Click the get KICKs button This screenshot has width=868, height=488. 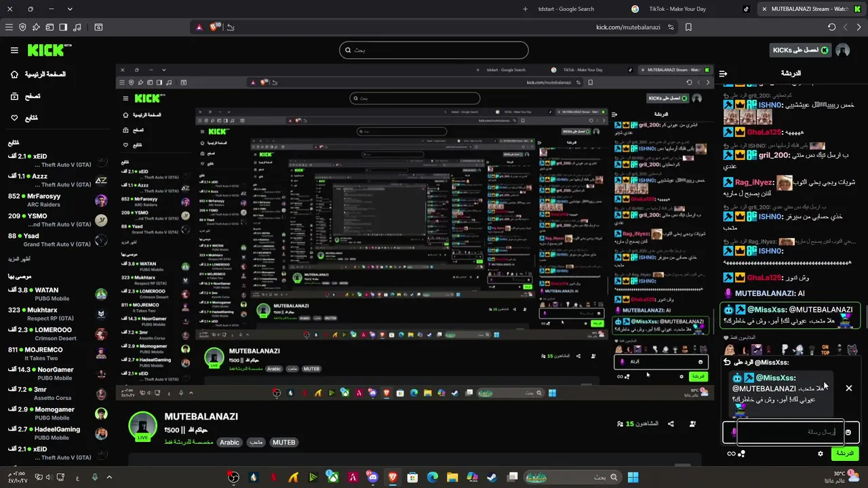[800, 50]
